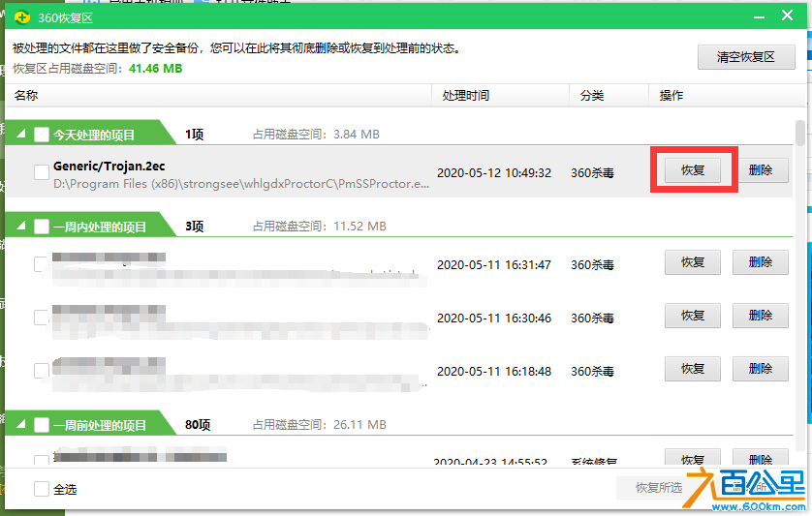Viewport: 812px width, 516px height.
Task: Restore the item processed at 16:18:48
Action: coord(693,369)
